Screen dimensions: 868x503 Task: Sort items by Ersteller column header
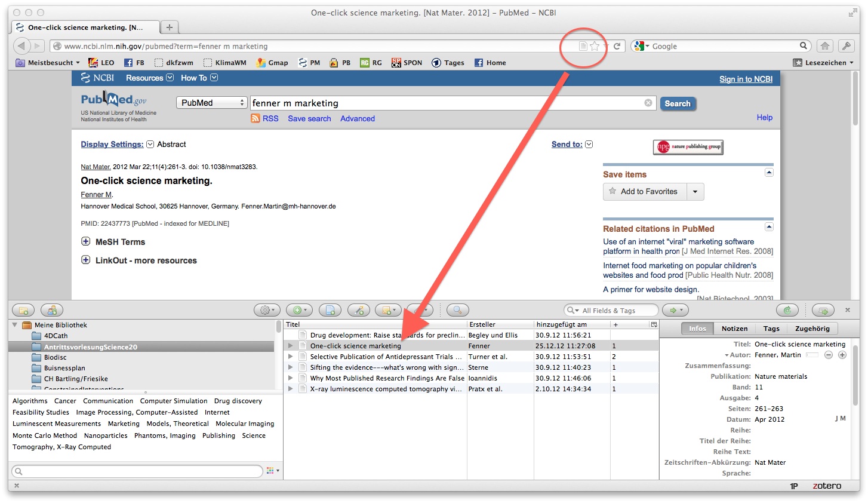click(500, 324)
